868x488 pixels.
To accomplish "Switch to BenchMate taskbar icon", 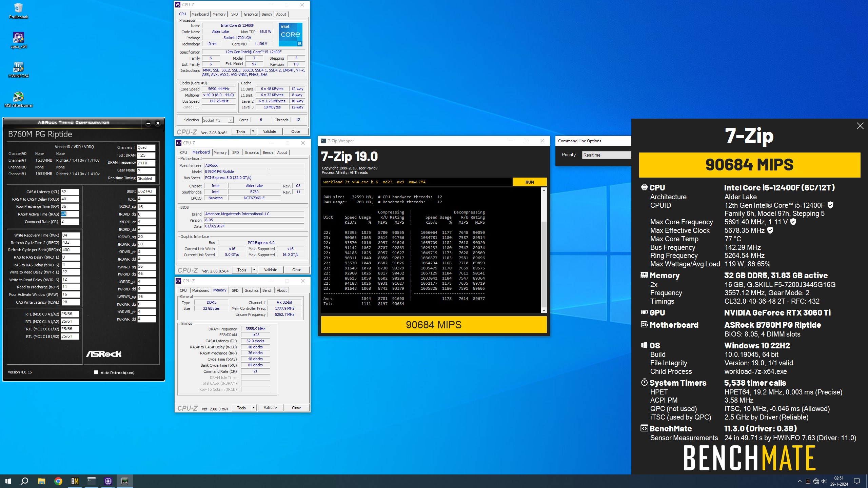I will (x=75, y=481).
